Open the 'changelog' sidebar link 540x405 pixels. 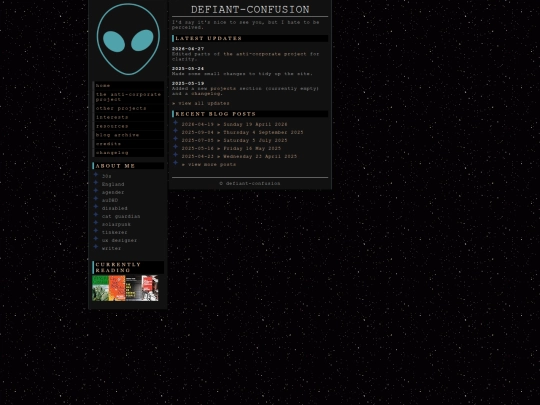128,153
